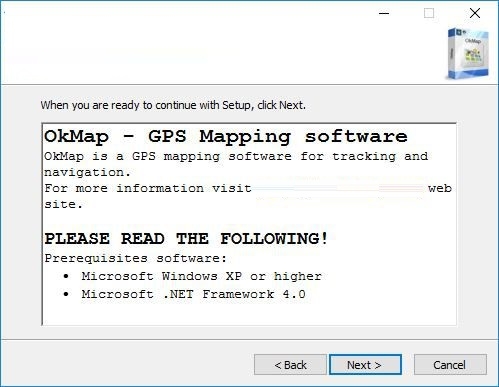Minimize the setup wizard window
The width and height of the screenshot is (499, 387).
click(384, 13)
